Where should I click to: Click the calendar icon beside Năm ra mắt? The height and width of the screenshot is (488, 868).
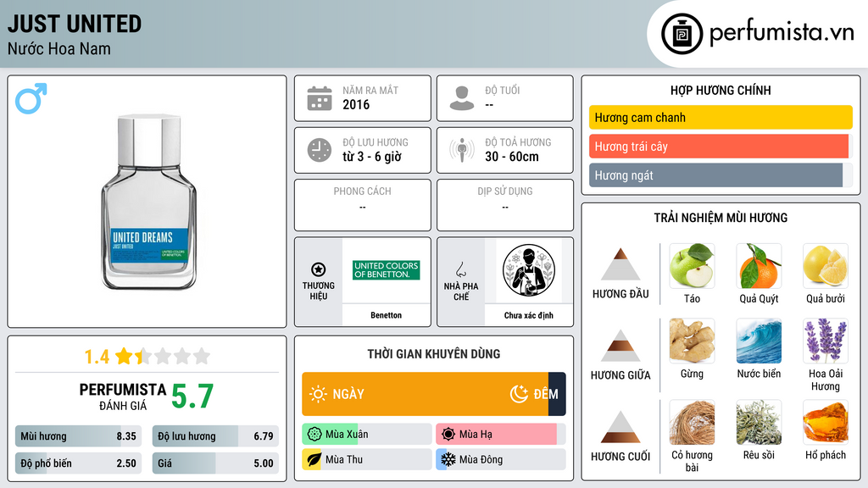tap(320, 98)
